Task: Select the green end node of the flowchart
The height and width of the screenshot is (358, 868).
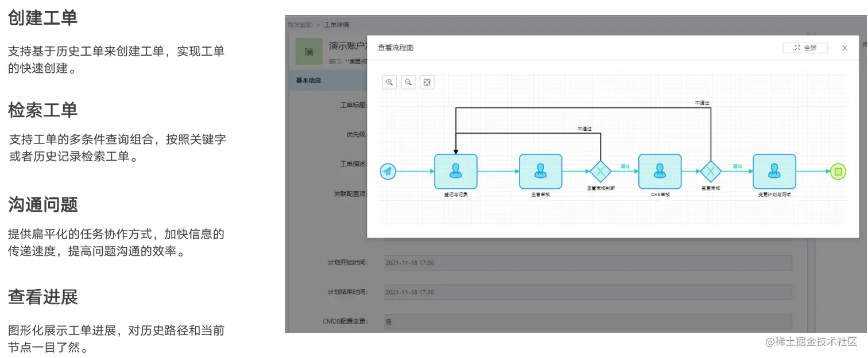Action: 838,170
